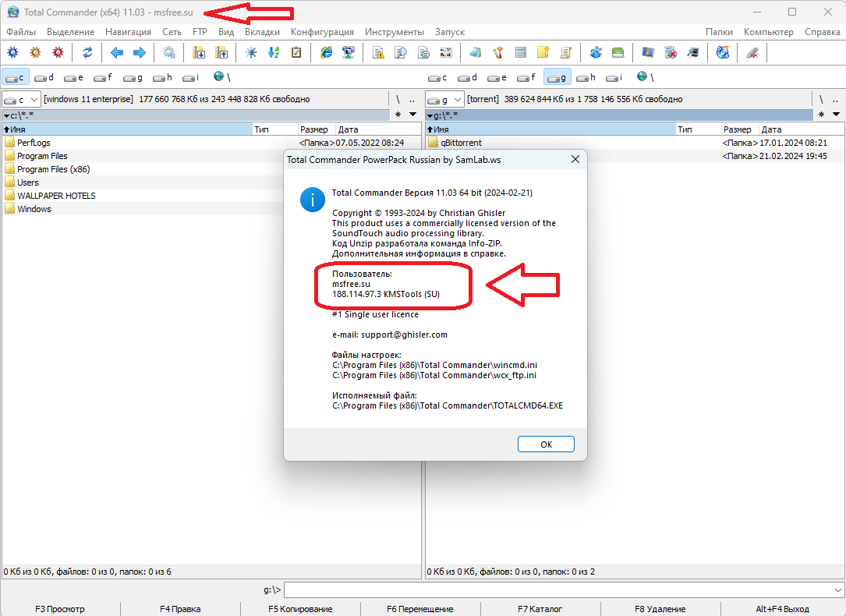This screenshot has height=616, width=846.
Task: Click the refresh panel blue arrows icon
Action: (87, 52)
